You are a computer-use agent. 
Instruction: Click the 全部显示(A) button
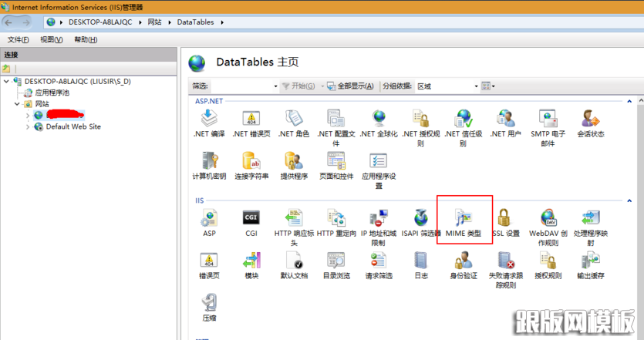pos(350,86)
